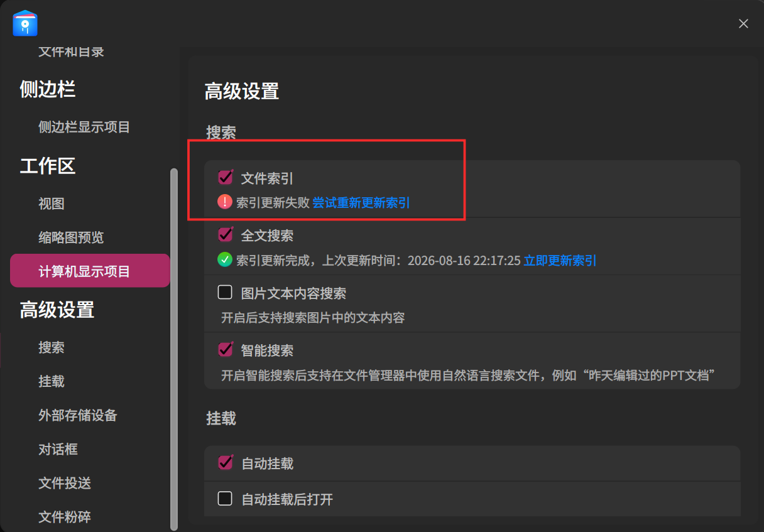Go to 缩略图预览 settings
The width and height of the screenshot is (764, 532).
(x=71, y=237)
